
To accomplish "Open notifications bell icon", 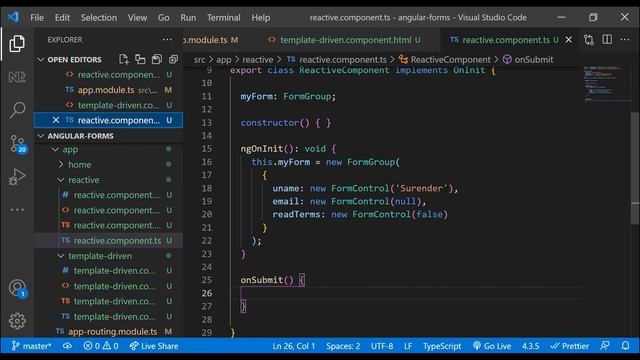I will (x=625, y=346).
